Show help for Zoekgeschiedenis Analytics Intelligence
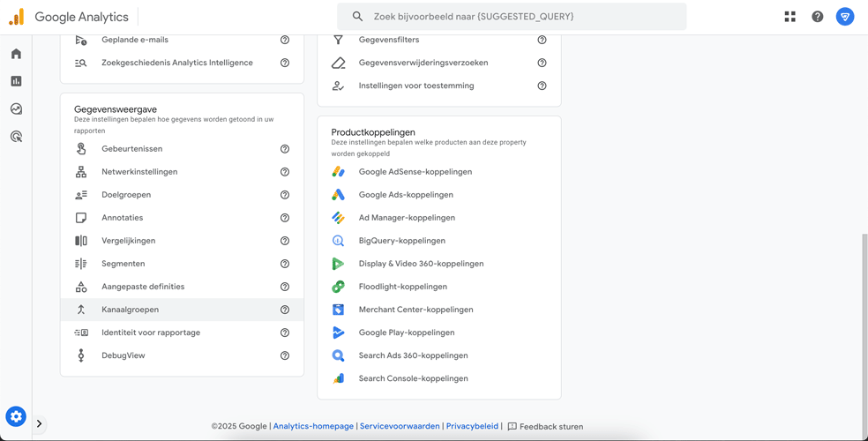The image size is (868, 441). tap(285, 63)
